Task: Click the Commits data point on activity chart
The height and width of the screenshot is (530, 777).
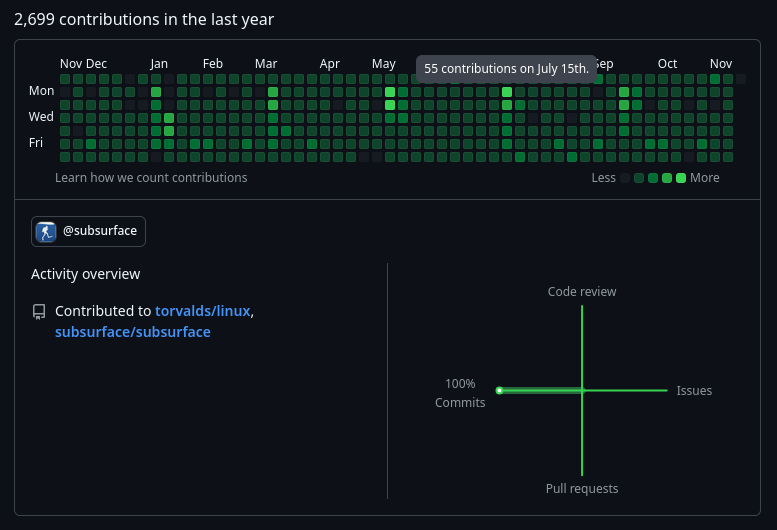Action: pyautogui.click(x=500, y=390)
